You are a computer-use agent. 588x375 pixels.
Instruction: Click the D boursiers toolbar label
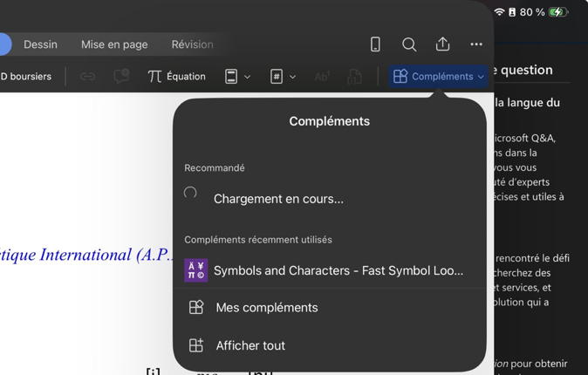point(26,77)
